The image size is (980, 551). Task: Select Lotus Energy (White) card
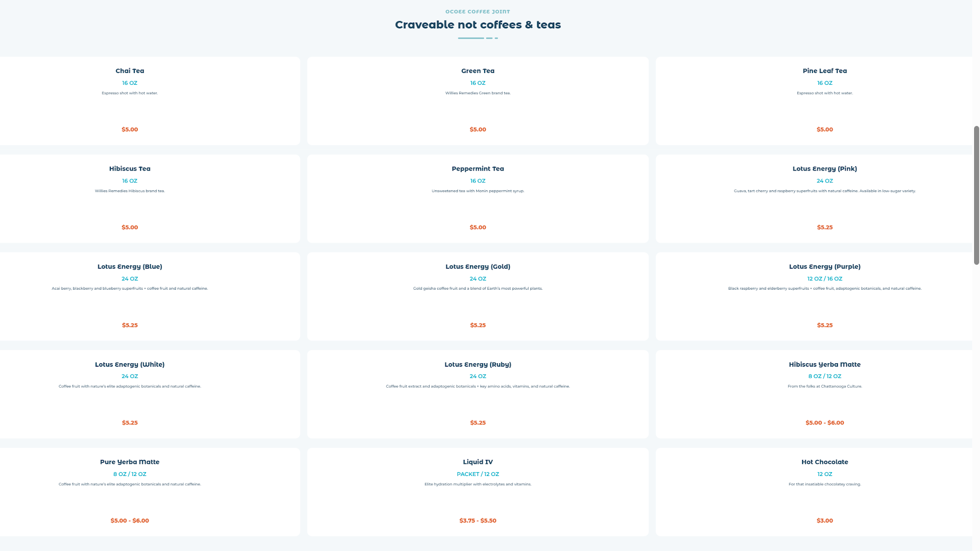tap(130, 394)
